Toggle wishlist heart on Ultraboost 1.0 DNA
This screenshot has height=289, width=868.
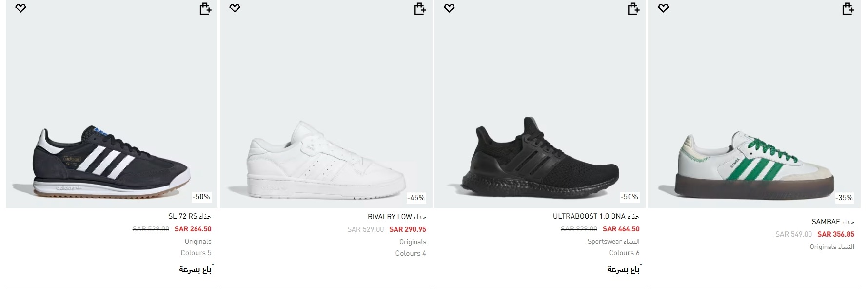pyautogui.click(x=449, y=8)
